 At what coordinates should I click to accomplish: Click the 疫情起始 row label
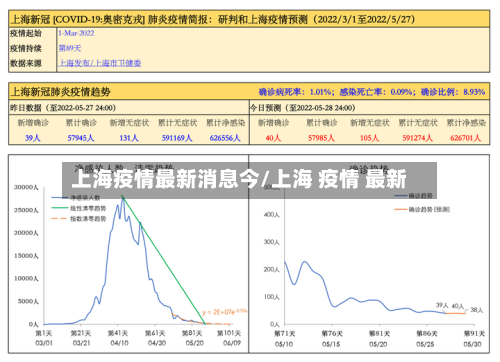26,33
